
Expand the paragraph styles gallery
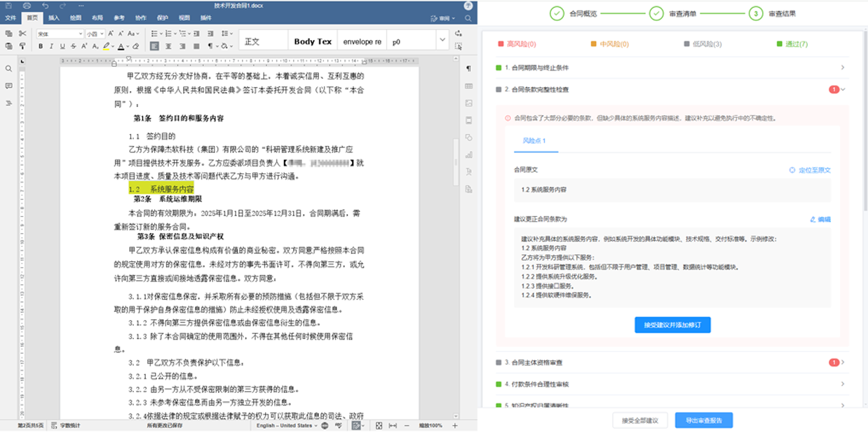pyautogui.click(x=442, y=41)
